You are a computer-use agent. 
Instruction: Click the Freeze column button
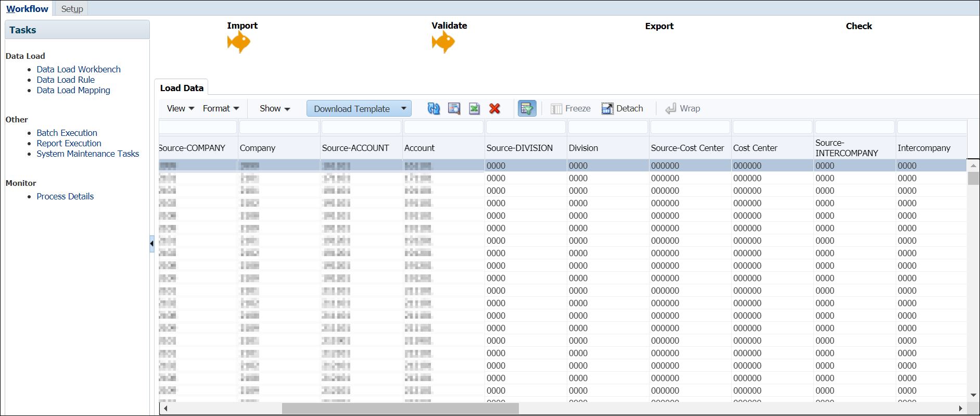(570, 108)
